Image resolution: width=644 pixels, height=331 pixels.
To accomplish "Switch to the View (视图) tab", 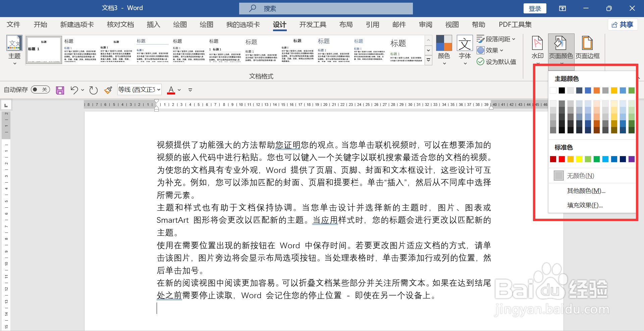I will click(452, 24).
